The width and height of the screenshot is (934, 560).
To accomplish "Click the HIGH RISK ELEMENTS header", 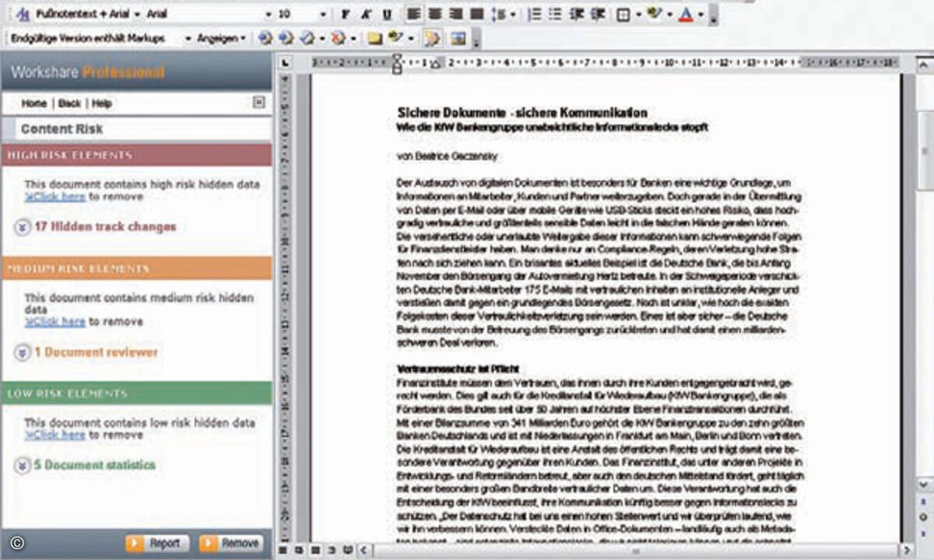I will pos(136,155).
